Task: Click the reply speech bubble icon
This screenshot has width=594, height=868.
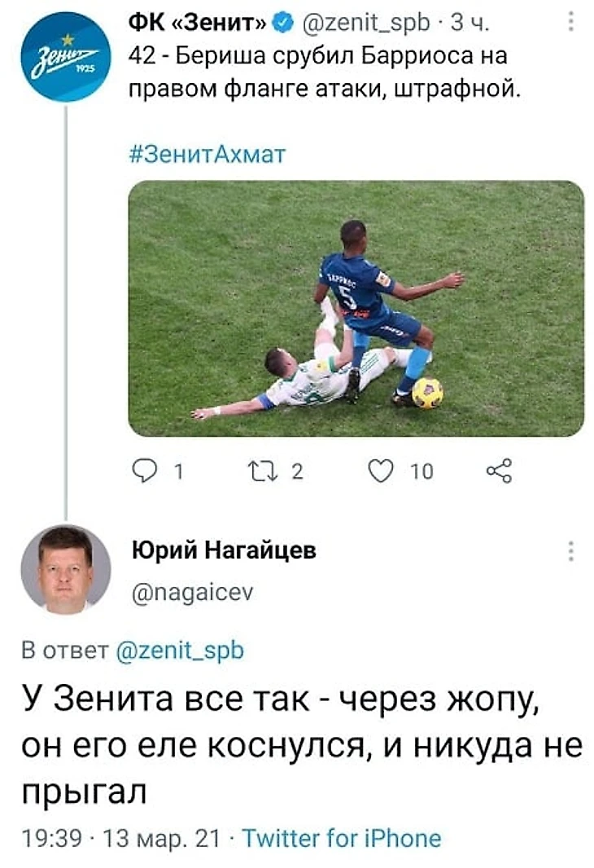Action: (x=146, y=471)
